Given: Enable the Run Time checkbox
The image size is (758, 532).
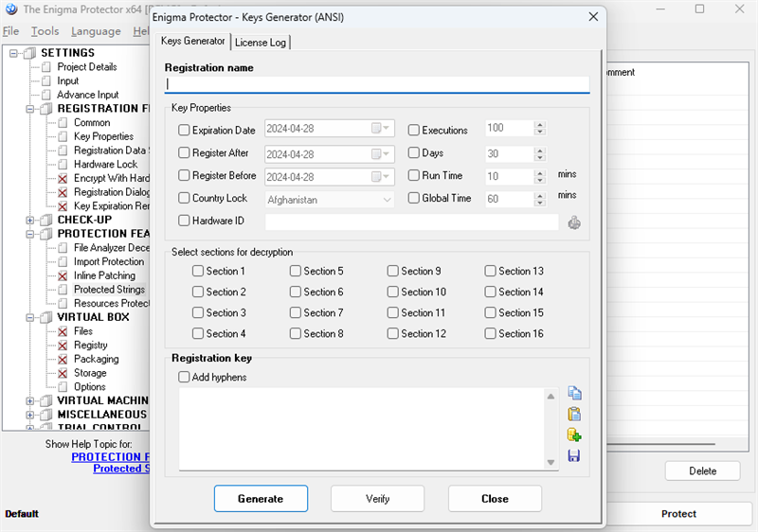Looking at the screenshot, I should pos(413,175).
